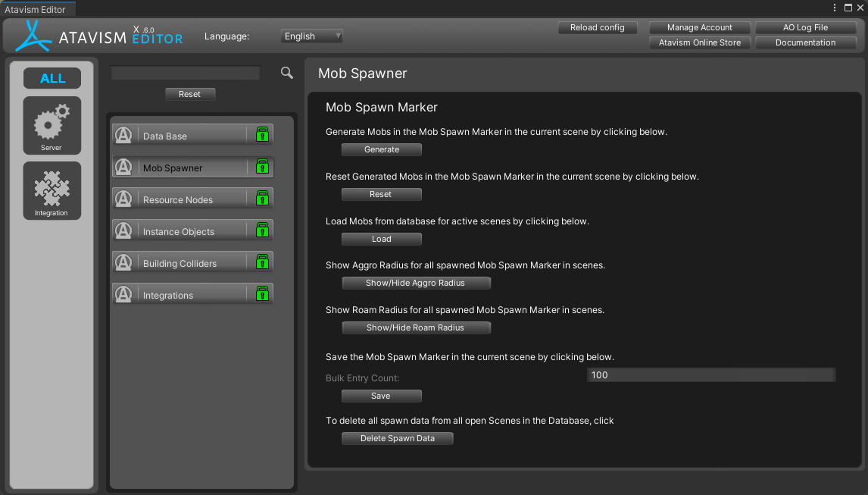This screenshot has width=868, height=495.
Task: Open the window options kebab menu
Action: pyautogui.click(x=835, y=8)
